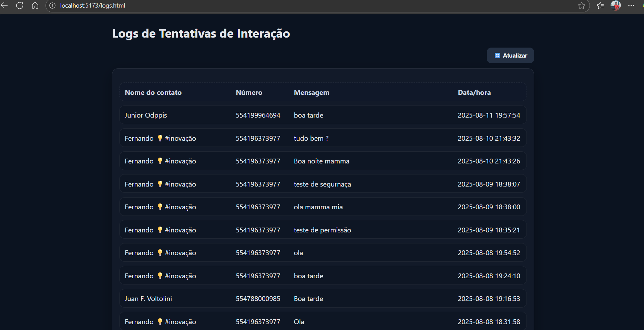Click the "Mensagem" column header
644x330 pixels.
[311, 92]
